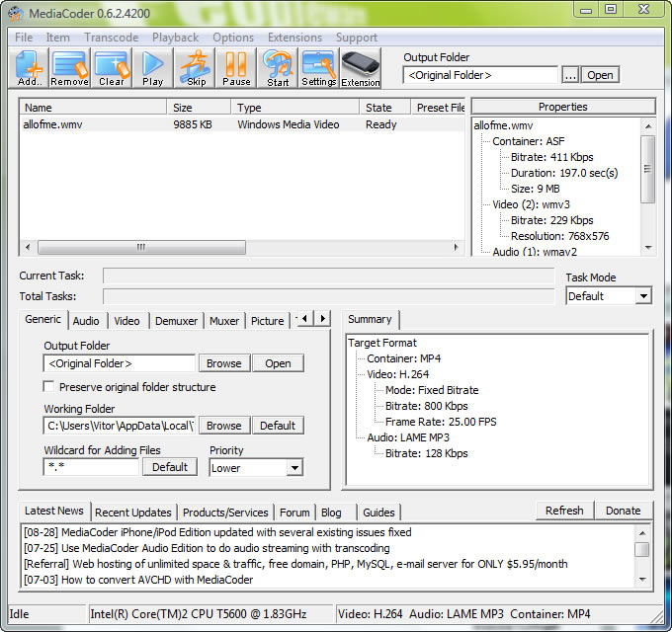This screenshot has height=632, width=672.
Task: Click the Play toolbar icon
Action: 152,68
